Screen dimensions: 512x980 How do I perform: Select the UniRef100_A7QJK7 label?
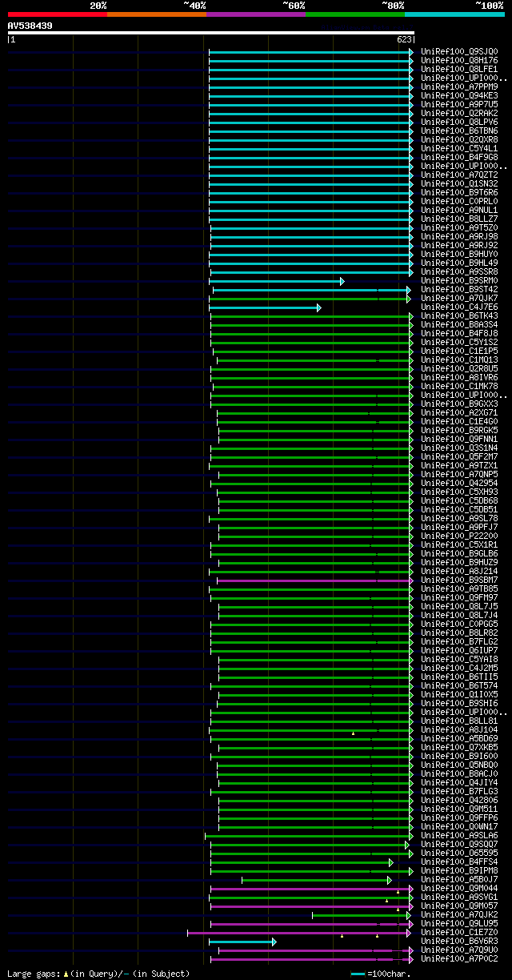click(x=459, y=299)
